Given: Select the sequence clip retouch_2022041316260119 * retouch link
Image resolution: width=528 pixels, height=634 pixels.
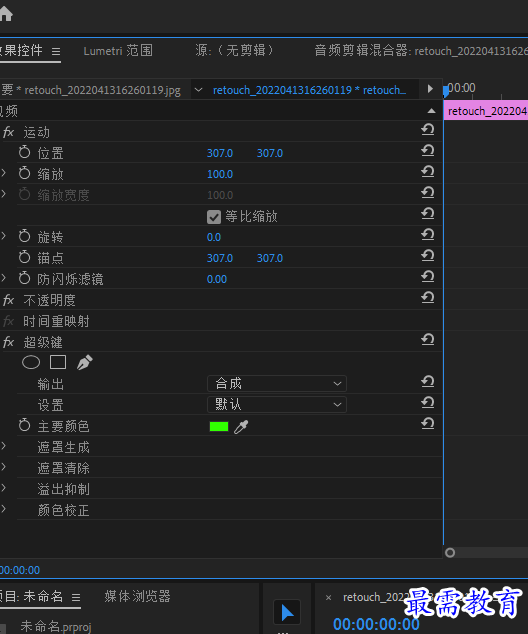Looking at the screenshot, I should 309,90.
